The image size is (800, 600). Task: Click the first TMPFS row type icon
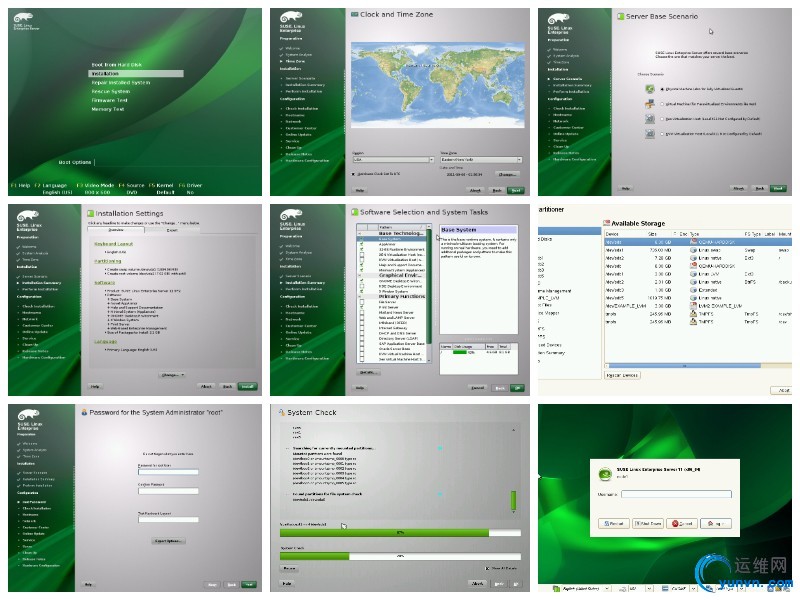point(693,314)
